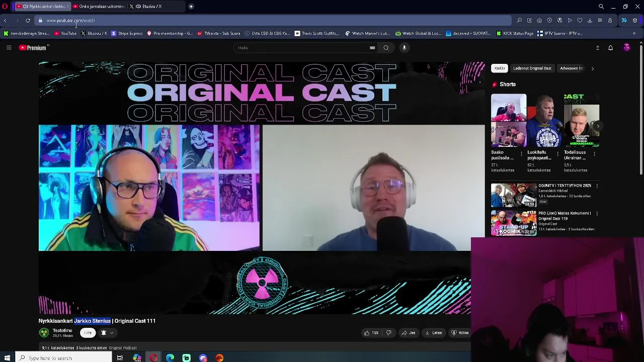
Task: Click the Opera logo menu button
Action: click(5, 7)
